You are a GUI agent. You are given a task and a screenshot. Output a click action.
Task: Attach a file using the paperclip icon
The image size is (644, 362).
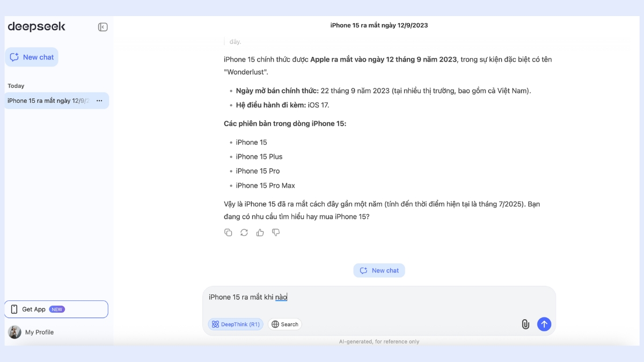(x=525, y=324)
